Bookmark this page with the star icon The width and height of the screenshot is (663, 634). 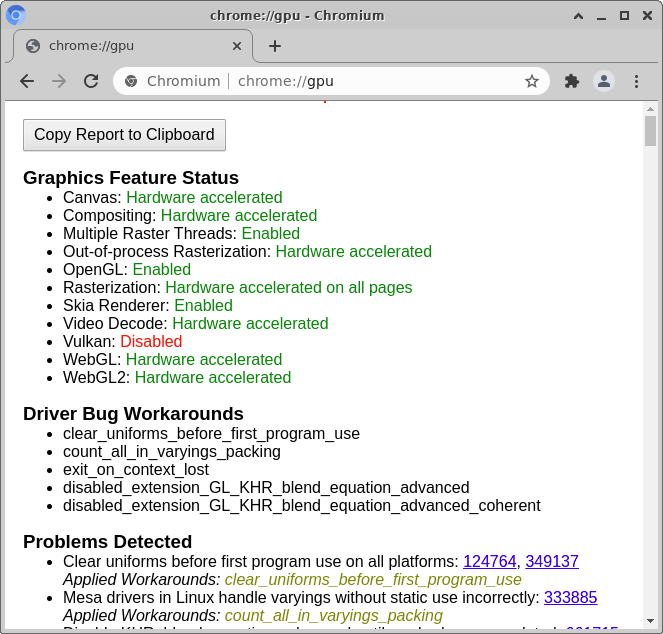531,81
